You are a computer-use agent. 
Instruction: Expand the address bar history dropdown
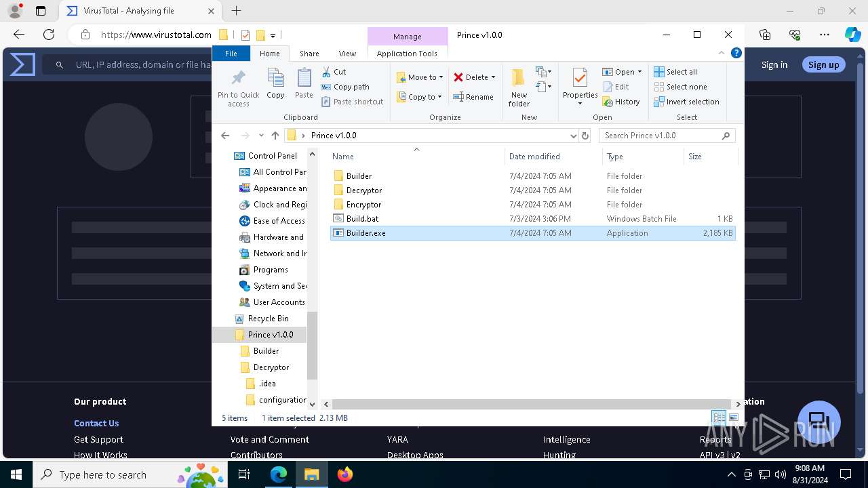tap(574, 136)
